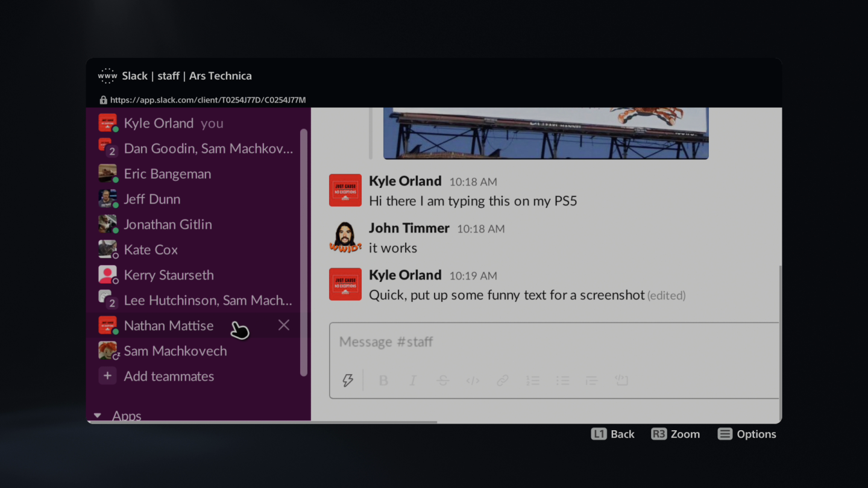Viewport: 868px width, 488px height.
Task: Select the Italic formatting icon
Action: tap(413, 380)
